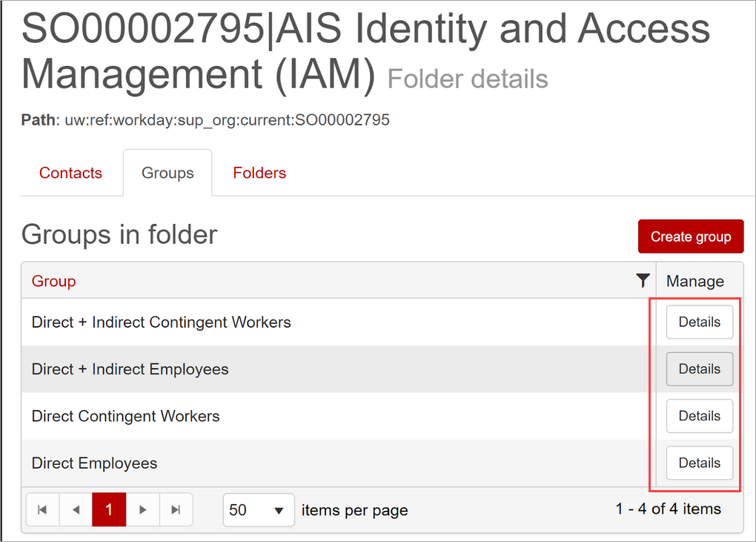Open Details for Direct + Indirect Employees

700,369
